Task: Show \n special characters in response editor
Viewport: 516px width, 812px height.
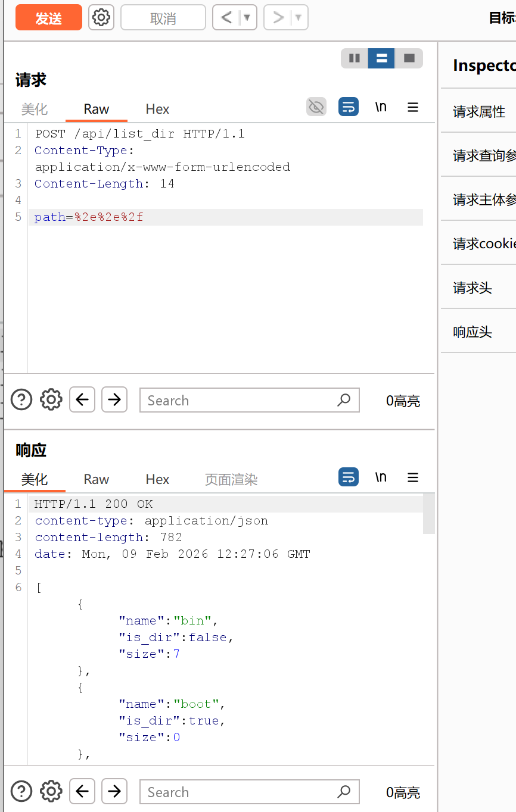Action: [381, 477]
